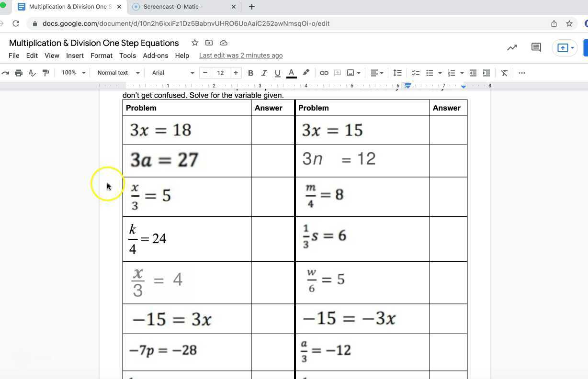Open the comment history icon

click(x=536, y=47)
